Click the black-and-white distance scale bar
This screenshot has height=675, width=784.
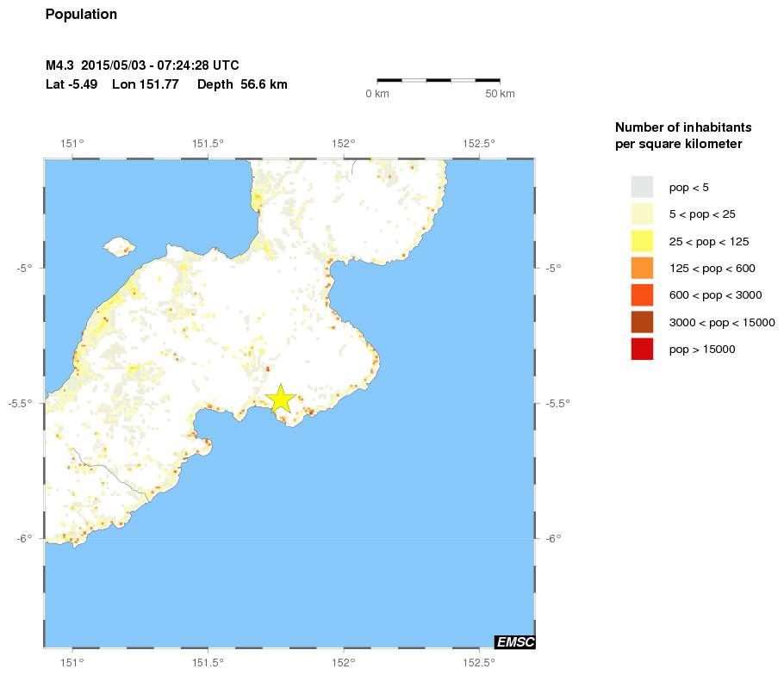[439, 80]
